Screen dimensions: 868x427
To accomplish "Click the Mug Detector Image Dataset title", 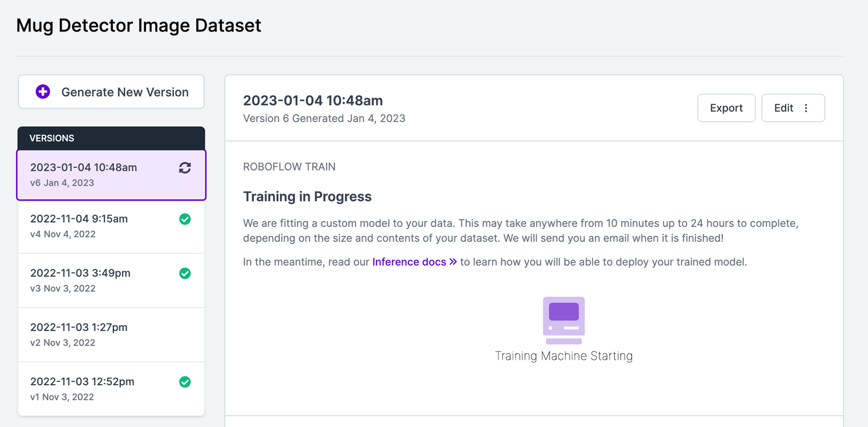I will click(139, 25).
